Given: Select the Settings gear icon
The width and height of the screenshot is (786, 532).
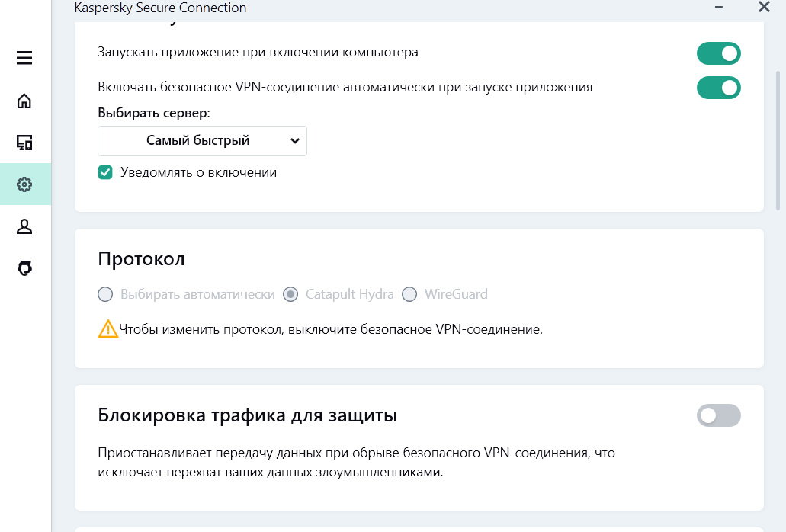Looking at the screenshot, I should [24, 184].
